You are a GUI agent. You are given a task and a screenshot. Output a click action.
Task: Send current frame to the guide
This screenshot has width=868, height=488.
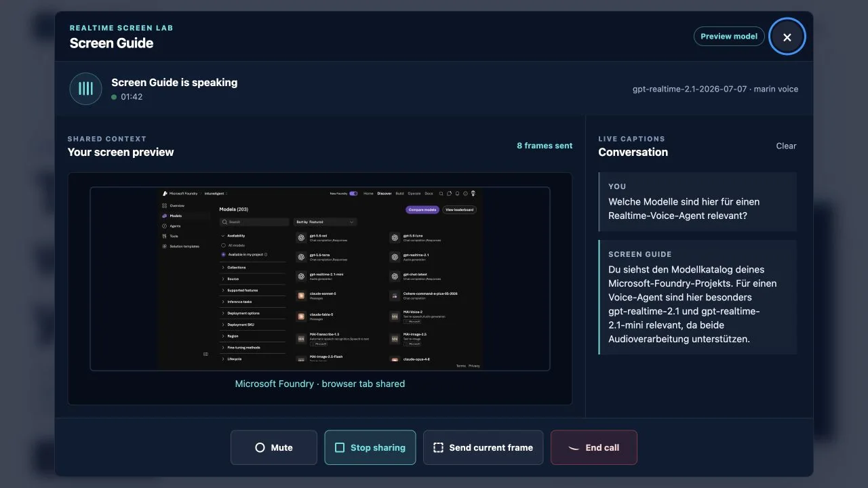(x=484, y=447)
